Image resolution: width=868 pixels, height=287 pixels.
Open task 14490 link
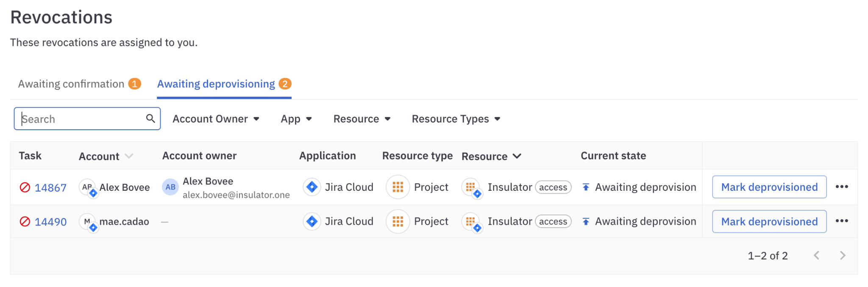tap(50, 222)
